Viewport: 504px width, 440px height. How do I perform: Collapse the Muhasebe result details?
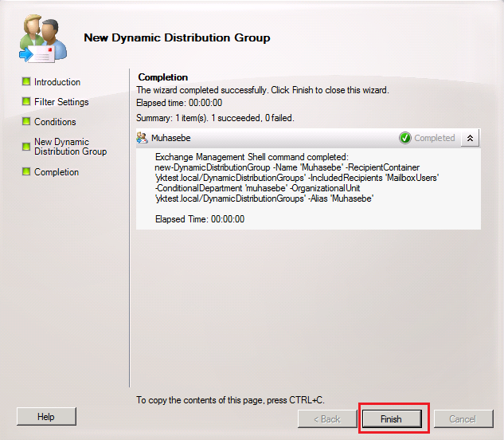[470, 138]
